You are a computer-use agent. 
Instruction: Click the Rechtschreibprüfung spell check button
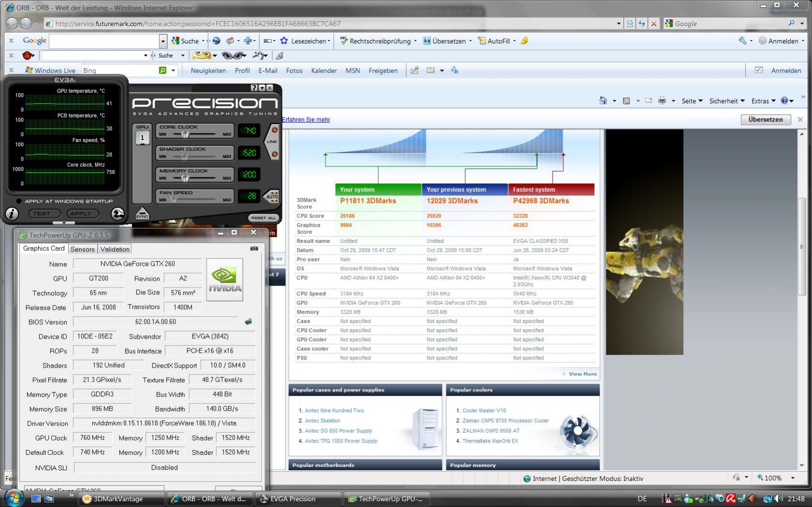(375, 41)
